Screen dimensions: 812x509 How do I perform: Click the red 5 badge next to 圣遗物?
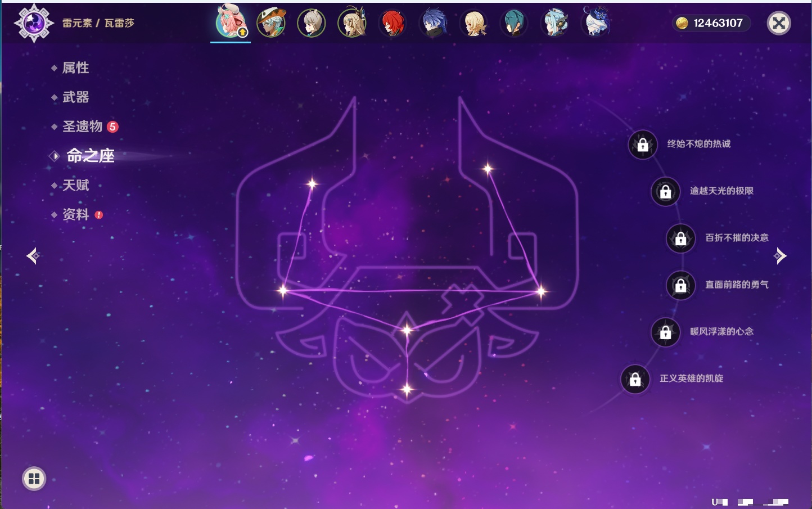point(112,127)
